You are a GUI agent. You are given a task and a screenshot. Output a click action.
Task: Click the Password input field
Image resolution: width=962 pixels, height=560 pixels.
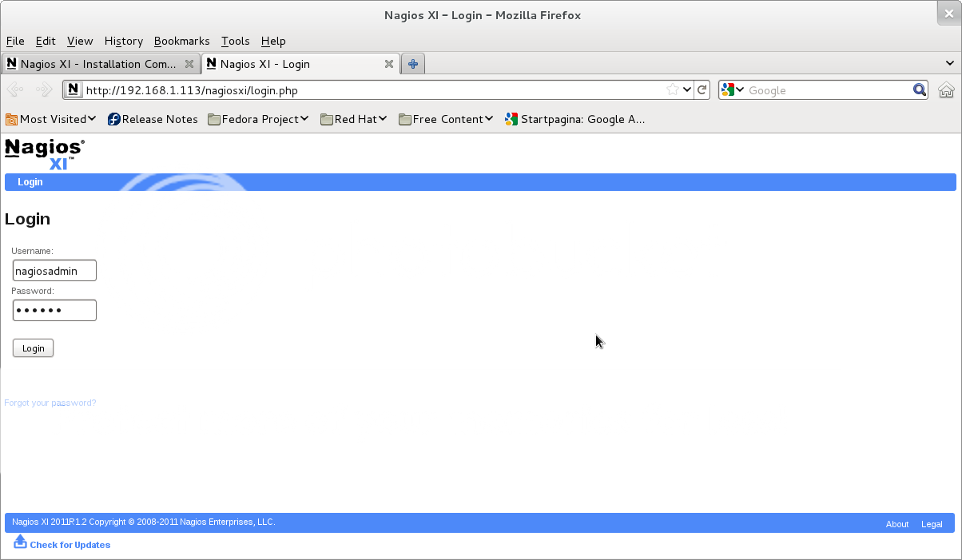tap(54, 310)
